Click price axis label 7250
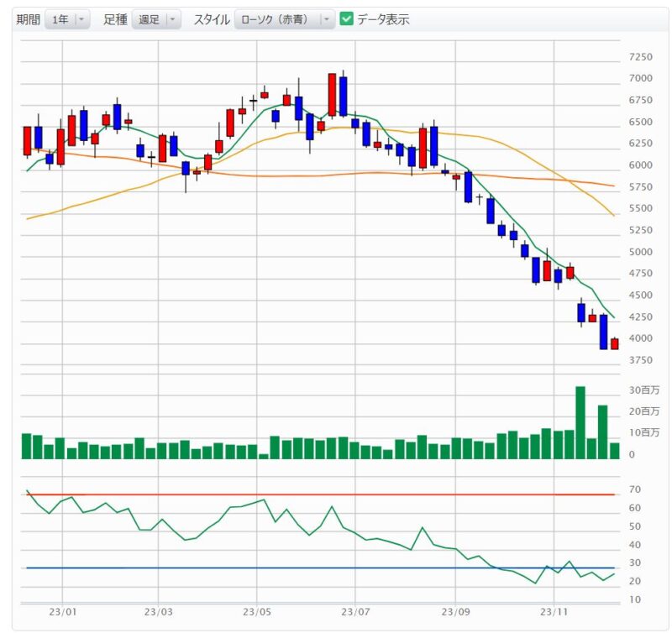Image resolution: width=672 pixels, height=633 pixels. pos(640,57)
